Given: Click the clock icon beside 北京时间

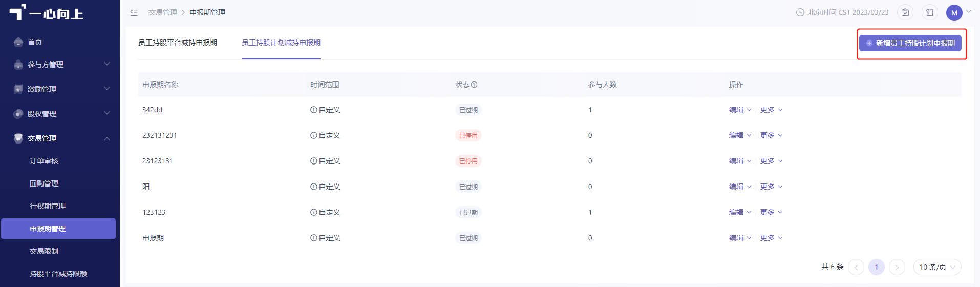Looking at the screenshot, I should pyautogui.click(x=800, y=12).
